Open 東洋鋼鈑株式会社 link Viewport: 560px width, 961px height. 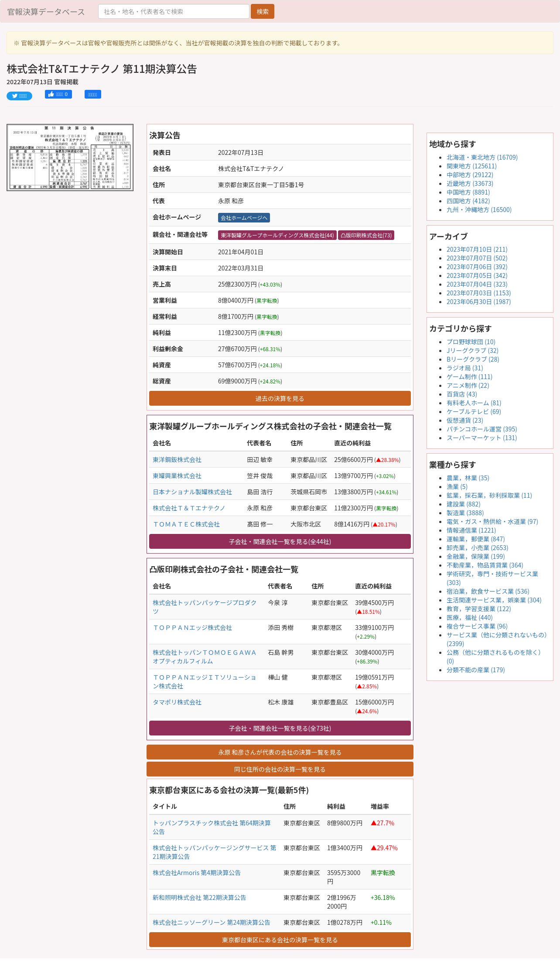pos(177,460)
